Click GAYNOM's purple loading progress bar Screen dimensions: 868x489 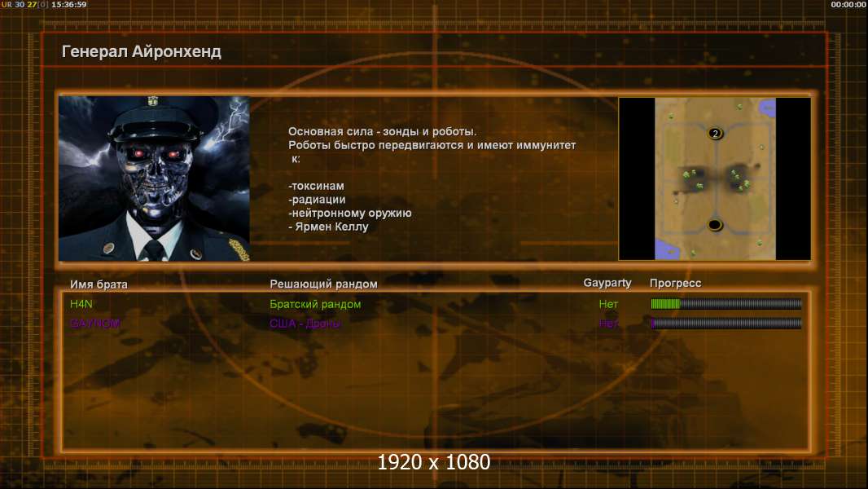726,323
